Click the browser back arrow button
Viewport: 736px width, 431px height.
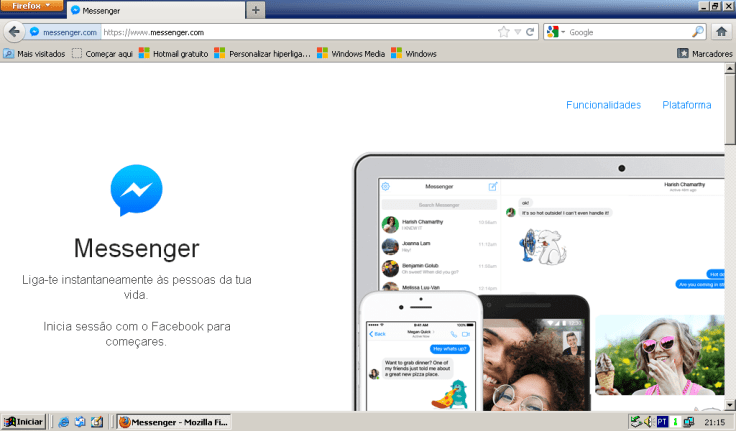(14, 32)
